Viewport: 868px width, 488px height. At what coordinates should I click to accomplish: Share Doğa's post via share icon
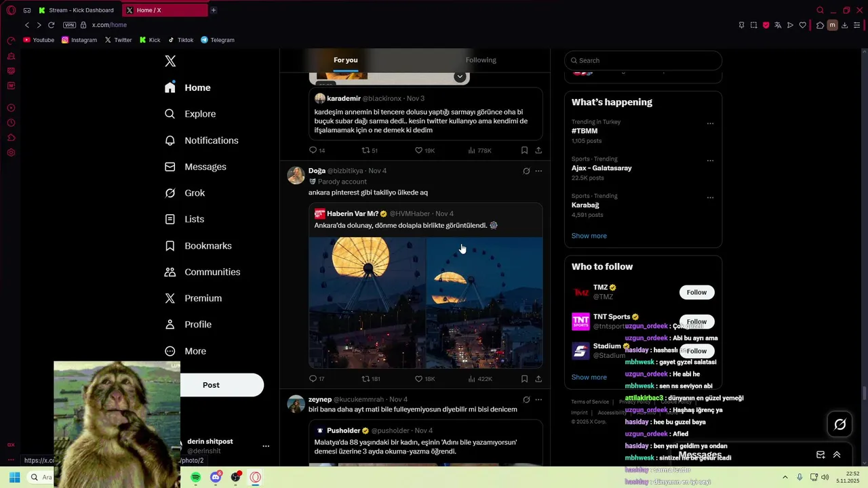click(x=538, y=379)
